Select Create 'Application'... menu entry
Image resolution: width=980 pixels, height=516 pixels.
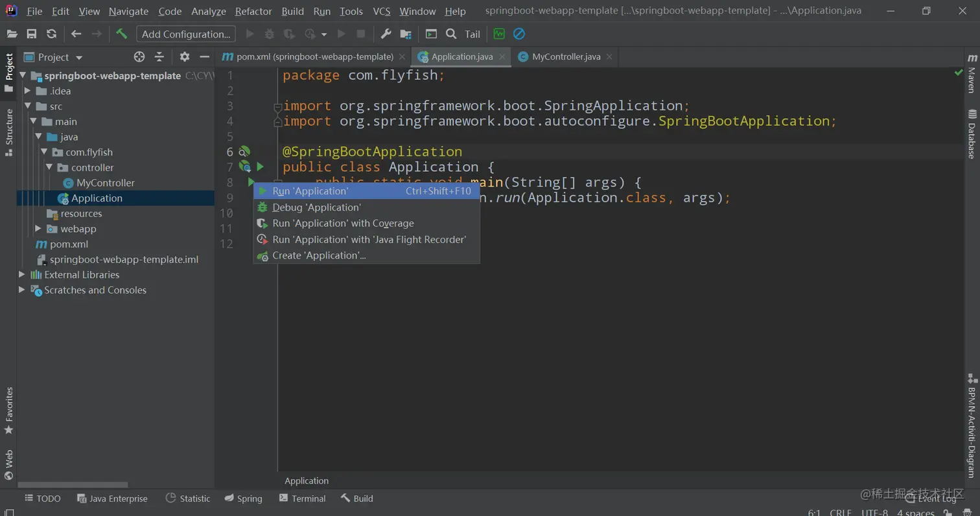[366, 255]
